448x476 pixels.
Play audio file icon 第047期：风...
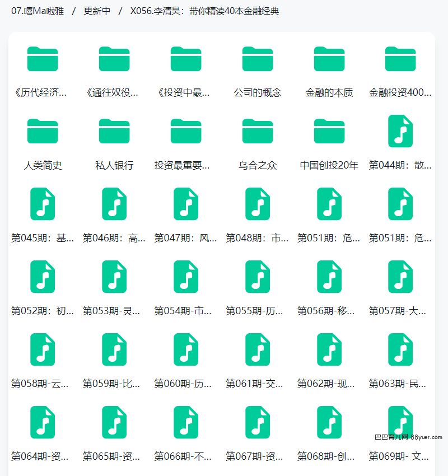click(186, 204)
